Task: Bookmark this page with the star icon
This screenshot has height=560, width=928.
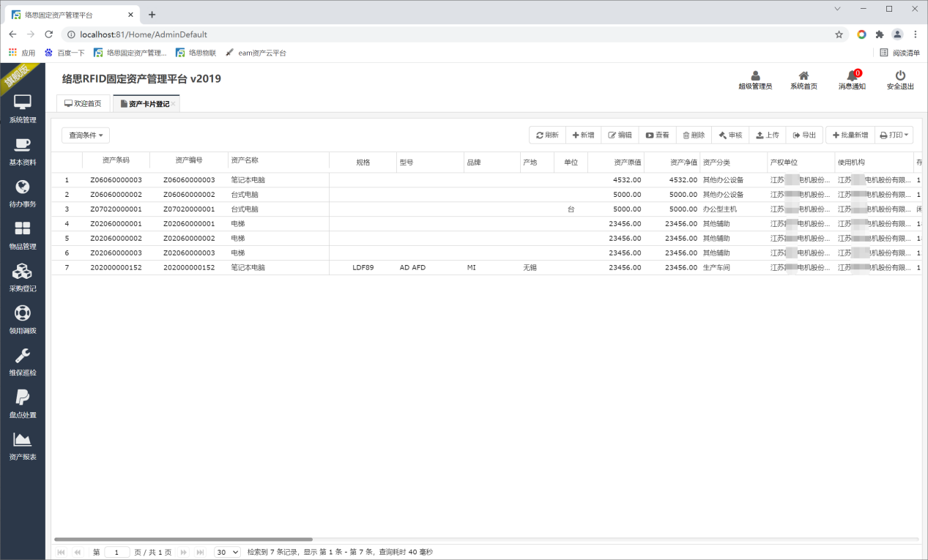Action: coord(839,34)
